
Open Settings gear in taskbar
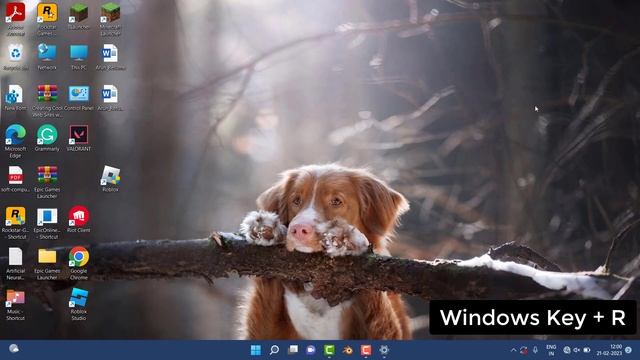[x=384, y=350]
